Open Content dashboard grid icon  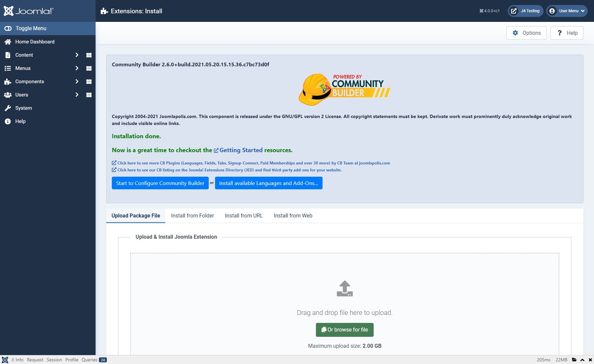pyautogui.click(x=89, y=55)
